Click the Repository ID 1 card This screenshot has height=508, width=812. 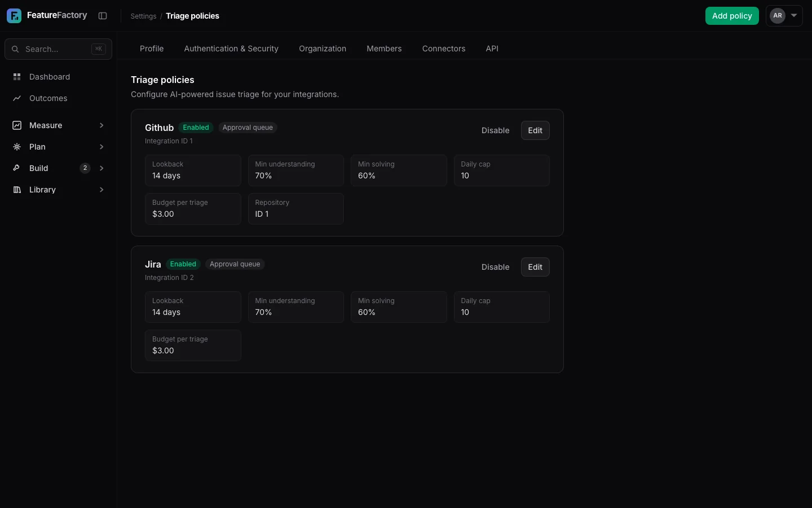(296, 209)
